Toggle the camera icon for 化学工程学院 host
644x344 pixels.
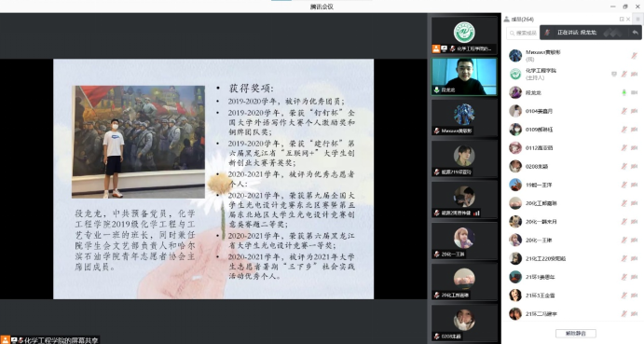coord(634,74)
